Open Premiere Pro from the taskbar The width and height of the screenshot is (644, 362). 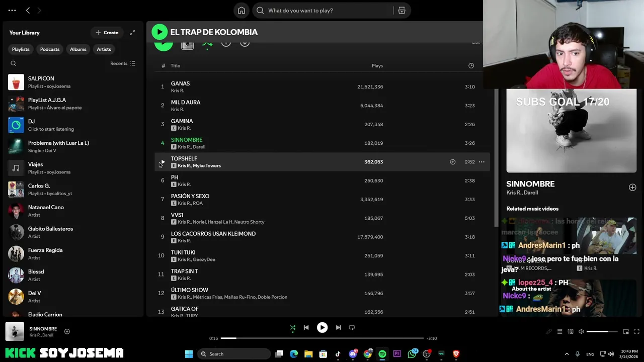click(x=397, y=354)
